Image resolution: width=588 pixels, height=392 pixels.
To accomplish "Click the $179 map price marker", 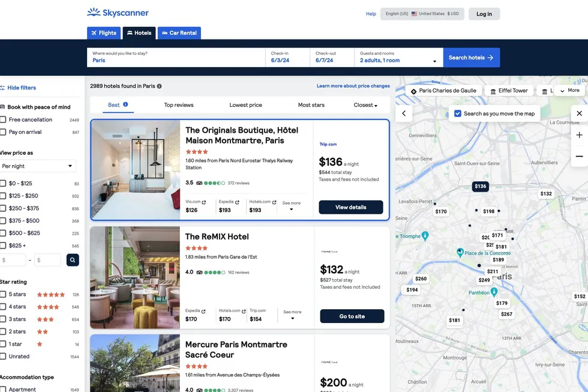I will pyautogui.click(x=502, y=303).
